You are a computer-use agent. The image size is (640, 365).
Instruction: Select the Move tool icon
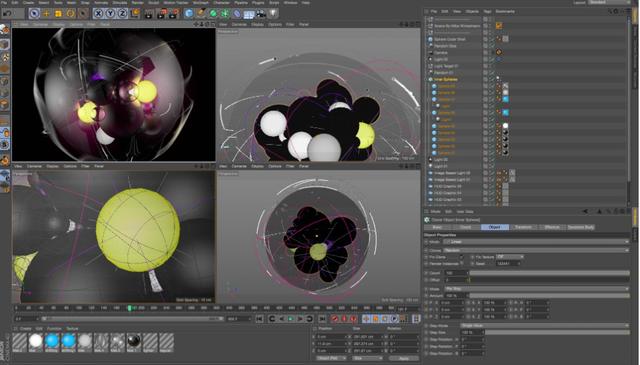pos(46,13)
